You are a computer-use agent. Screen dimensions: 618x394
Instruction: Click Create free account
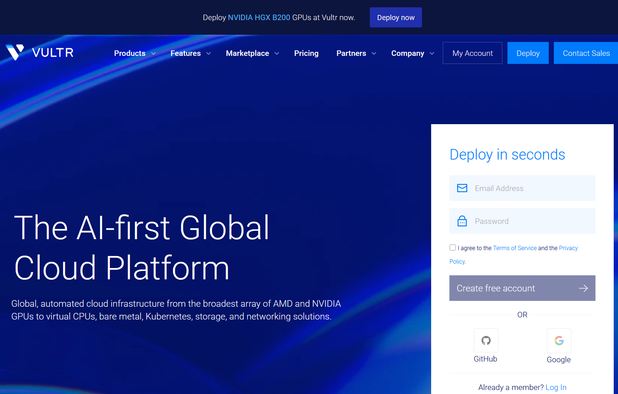522,288
